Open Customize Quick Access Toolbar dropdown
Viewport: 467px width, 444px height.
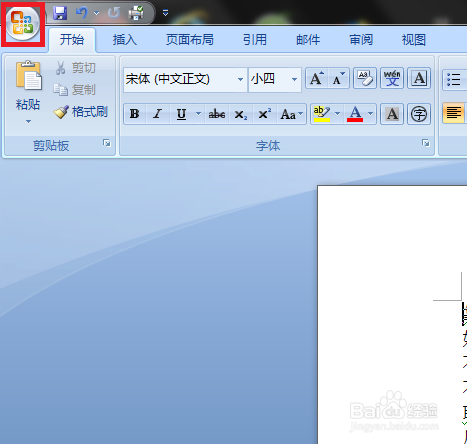click(x=165, y=13)
